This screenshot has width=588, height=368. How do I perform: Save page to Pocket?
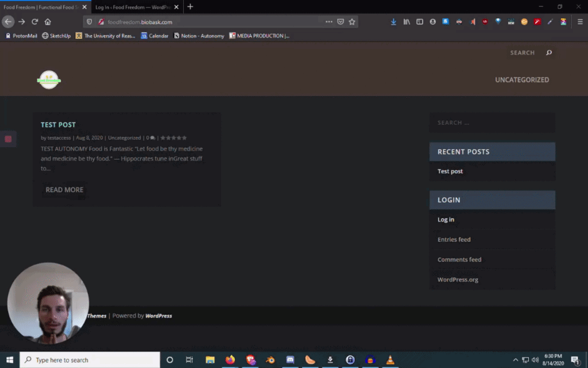click(341, 22)
